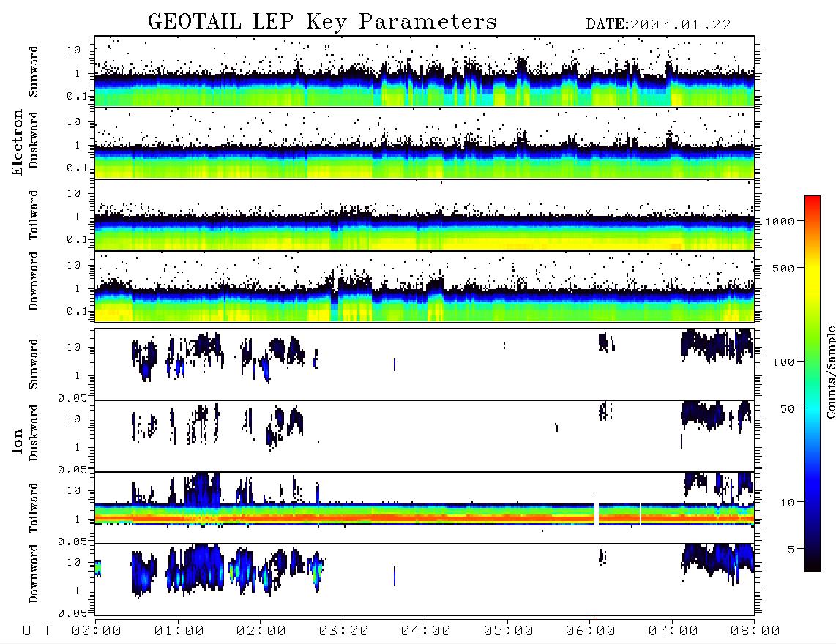Click inside the Electron Tailward spectrogram panel
The image size is (836, 644).
[x=425, y=215]
